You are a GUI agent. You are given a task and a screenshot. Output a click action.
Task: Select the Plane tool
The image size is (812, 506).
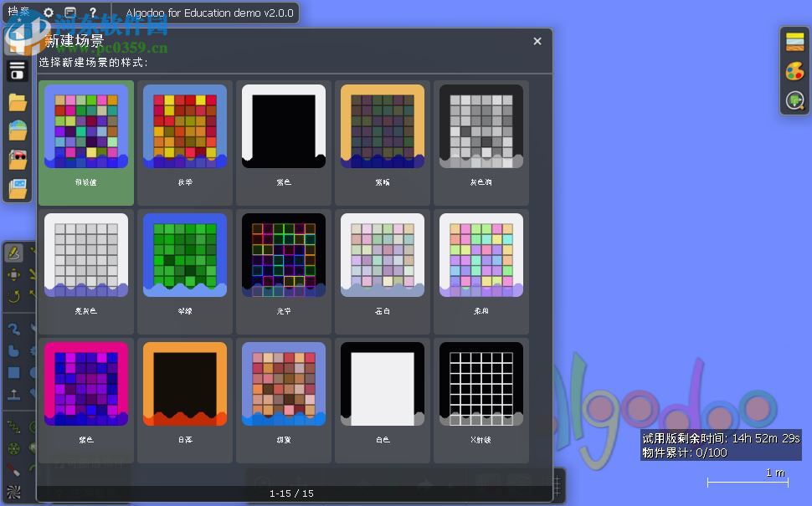(13, 394)
